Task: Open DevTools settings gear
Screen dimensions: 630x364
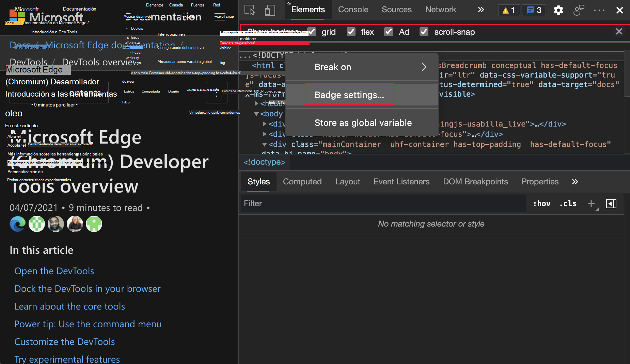Action: [x=558, y=10]
